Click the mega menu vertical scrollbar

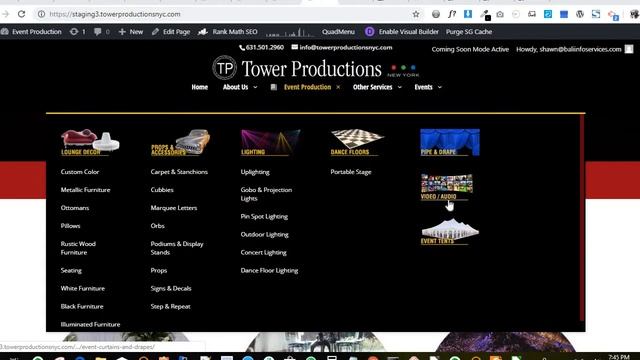pyautogui.click(x=582, y=218)
